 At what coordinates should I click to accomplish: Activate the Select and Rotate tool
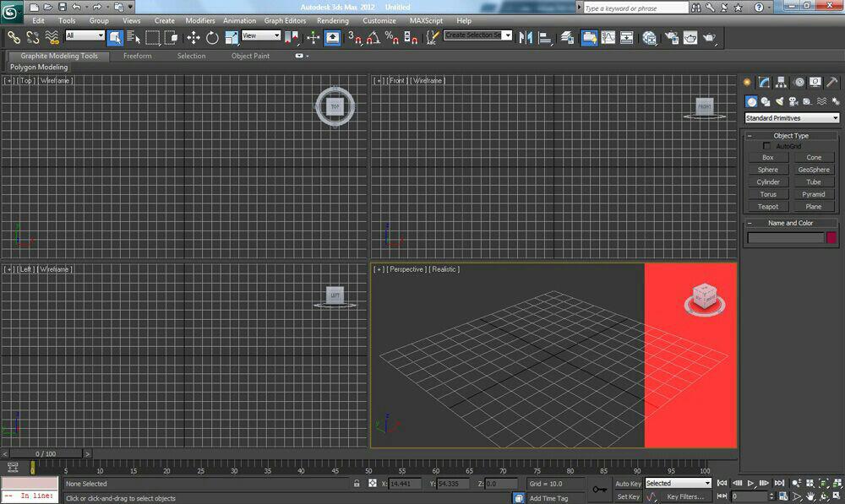pos(212,37)
